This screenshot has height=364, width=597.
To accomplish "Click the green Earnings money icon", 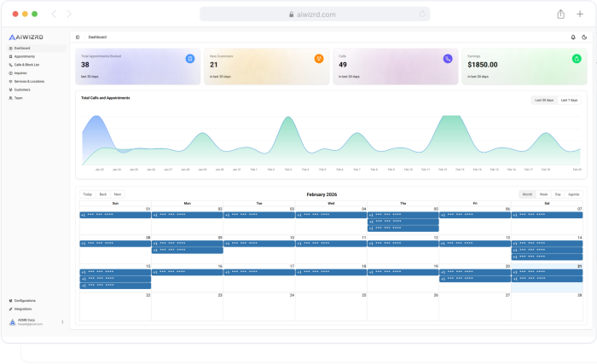I will (x=577, y=59).
